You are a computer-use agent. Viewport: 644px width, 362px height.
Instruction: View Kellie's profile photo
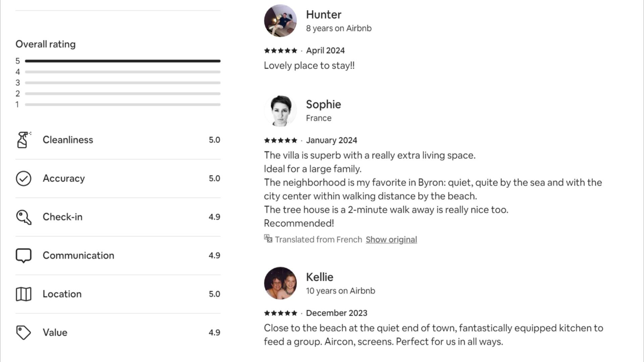point(280,283)
